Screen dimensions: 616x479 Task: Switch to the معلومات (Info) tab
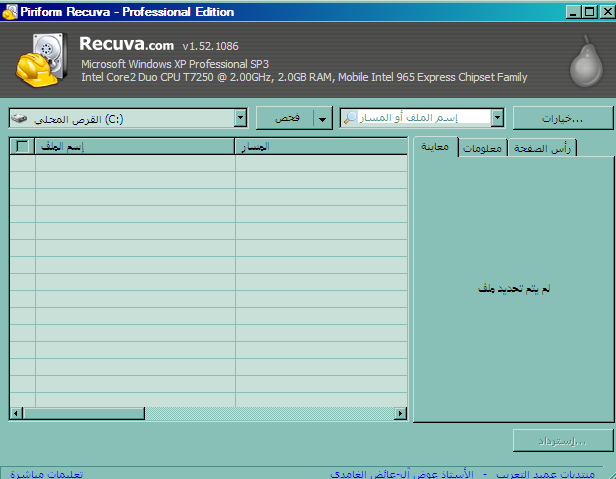click(x=483, y=148)
